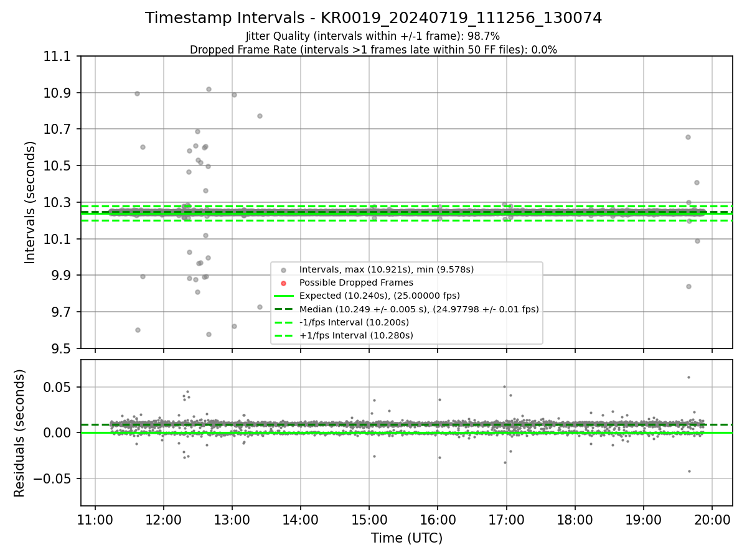The image size is (747, 560).
Task: Select legend entry '+1/fps Interval (10.280s)'
Action: 356,335
